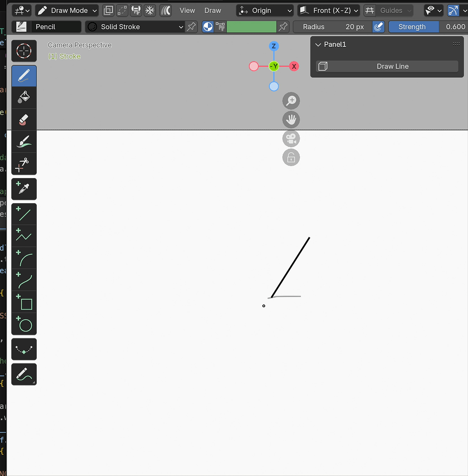This screenshot has height=476, width=468.
Task: Select the Line primitive tool
Action: click(x=24, y=214)
